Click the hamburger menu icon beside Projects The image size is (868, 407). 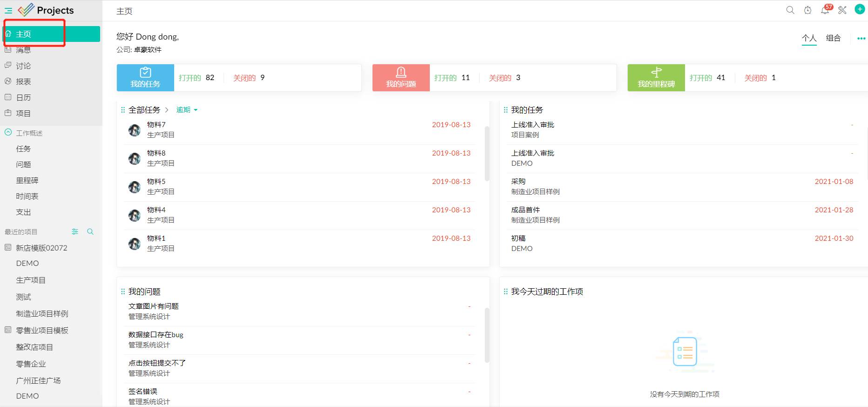coord(8,10)
